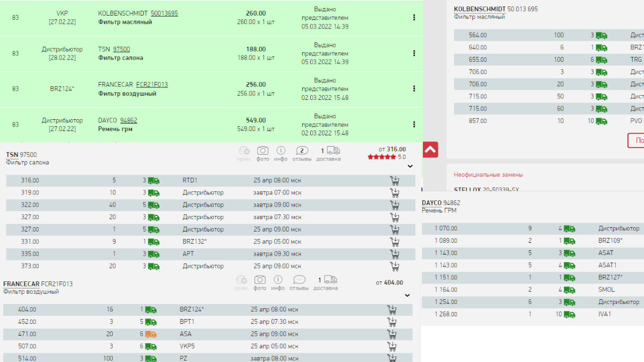Open article link 50013695
The height and width of the screenshot is (362, 644).
[x=164, y=13]
